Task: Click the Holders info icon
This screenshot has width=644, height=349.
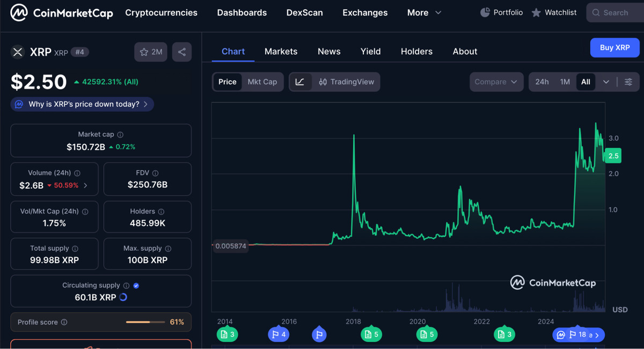Action: (161, 212)
